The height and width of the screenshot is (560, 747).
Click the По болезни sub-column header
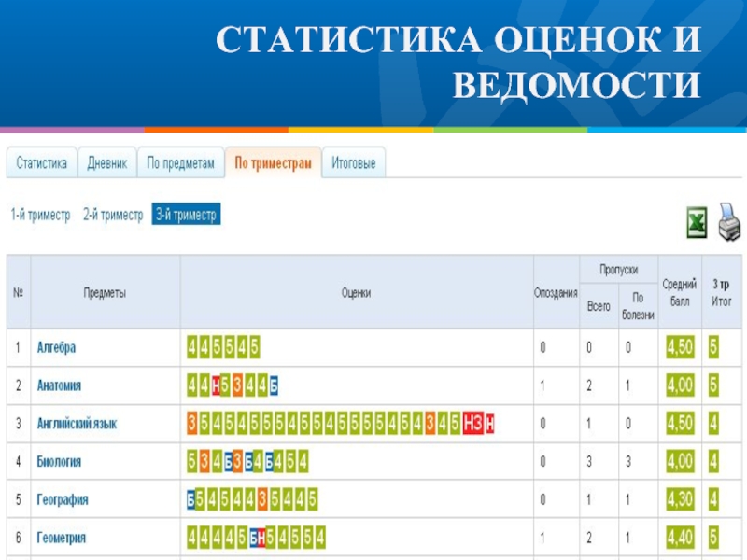[x=639, y=306]
